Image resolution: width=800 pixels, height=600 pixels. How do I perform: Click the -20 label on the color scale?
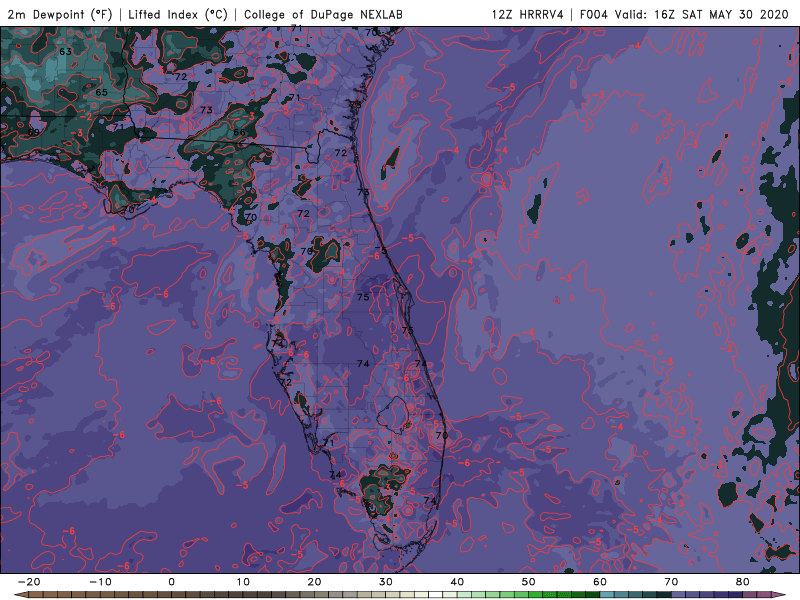click(x=29, y=582)
